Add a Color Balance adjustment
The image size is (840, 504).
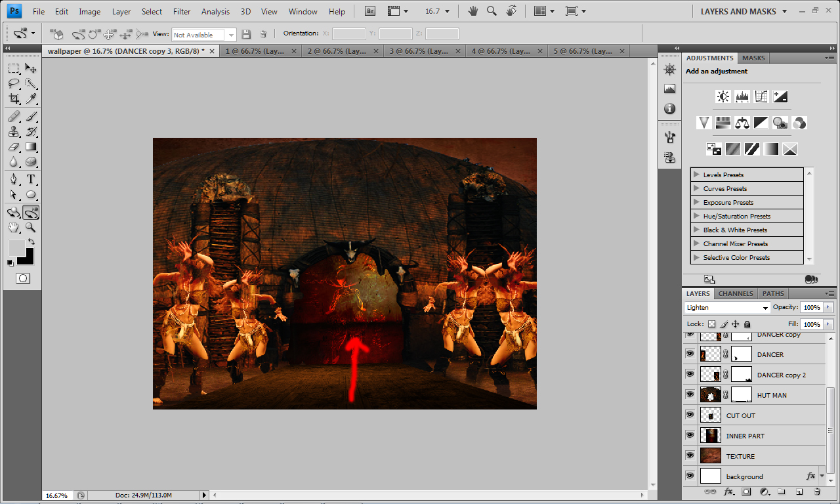pyautogui.click(x=742, y=123)
